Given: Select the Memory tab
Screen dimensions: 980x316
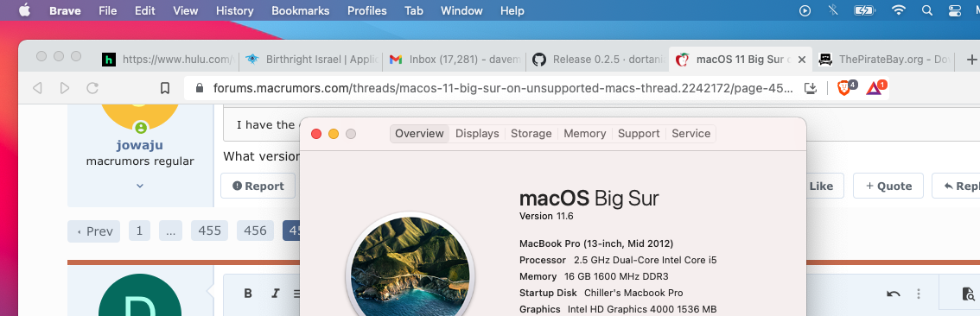Looking at the screenshot, I should [585, 134].
